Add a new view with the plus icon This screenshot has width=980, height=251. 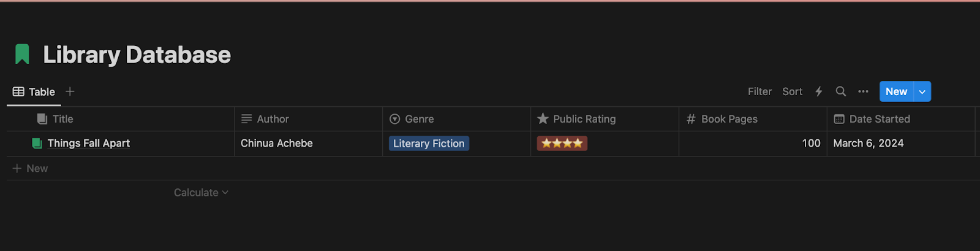pos(70,91)
